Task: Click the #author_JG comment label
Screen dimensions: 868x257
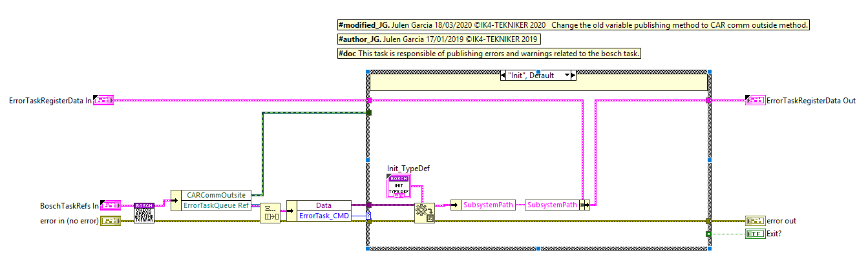Action: pyautogui.click(x=439, y=39)
